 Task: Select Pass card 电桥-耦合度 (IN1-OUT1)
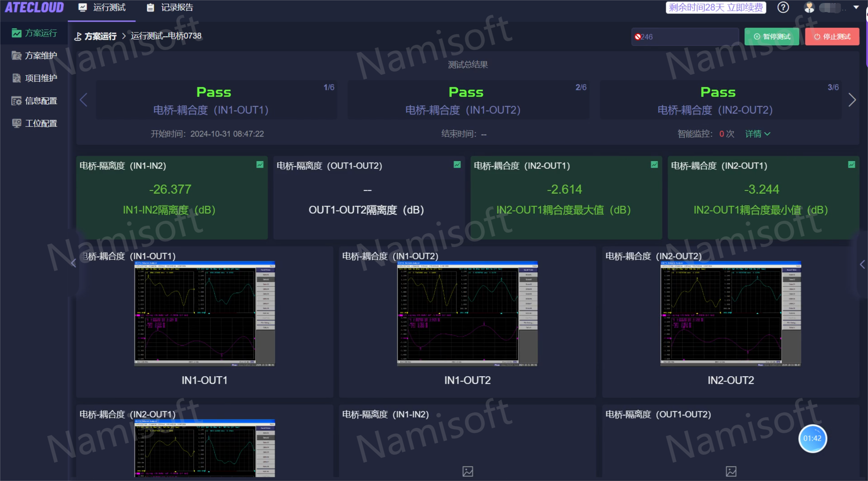click(x=216, y=100)
